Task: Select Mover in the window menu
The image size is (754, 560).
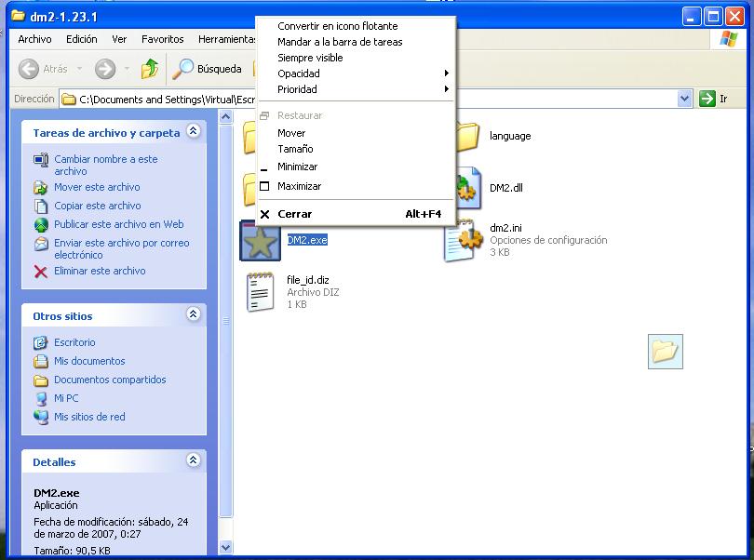Action: 357,133
